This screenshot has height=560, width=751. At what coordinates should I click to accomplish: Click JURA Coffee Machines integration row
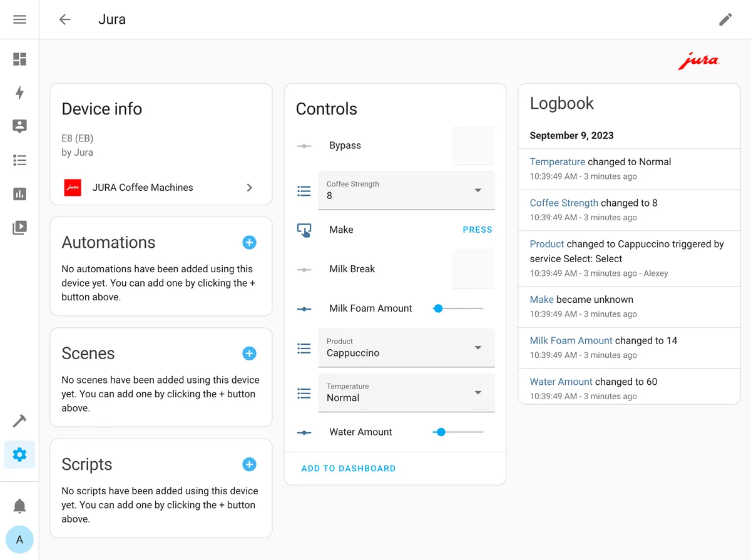161,188
